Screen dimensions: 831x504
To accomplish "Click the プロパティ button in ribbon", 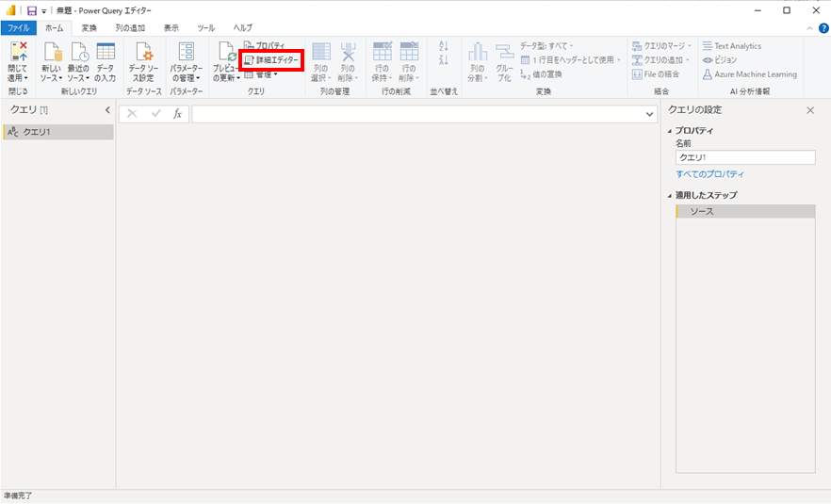I will pos(265,46).
